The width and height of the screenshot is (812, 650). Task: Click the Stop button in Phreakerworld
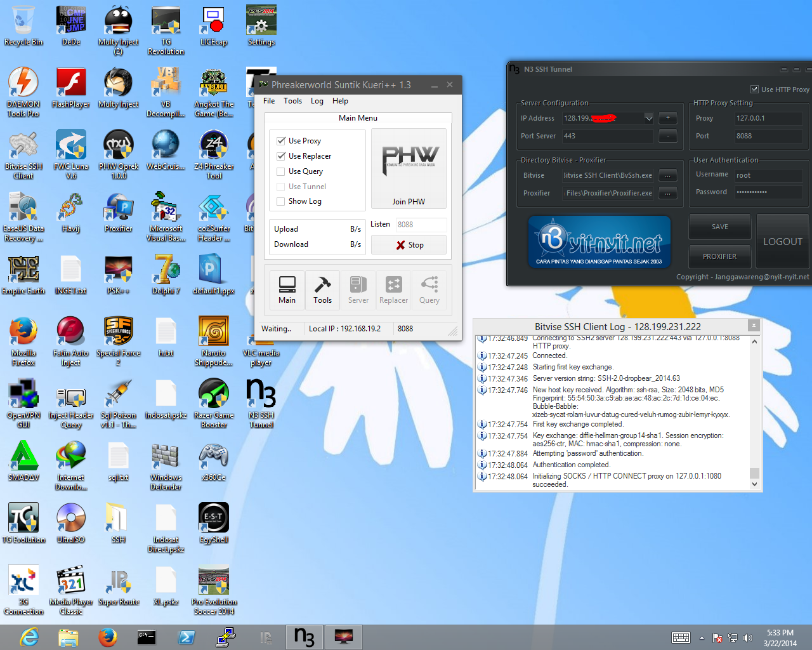click(x=409, y=245)
